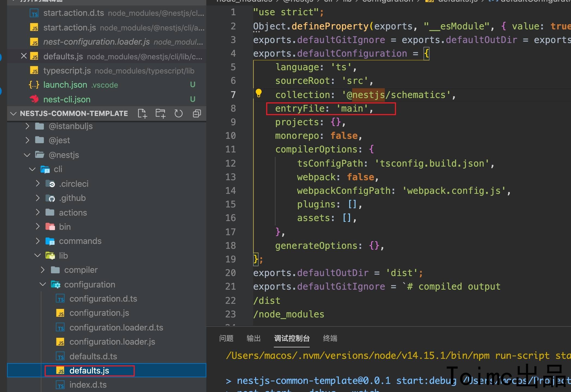Click the lightbulb quick-fix icon on line 7

(259, 93)
